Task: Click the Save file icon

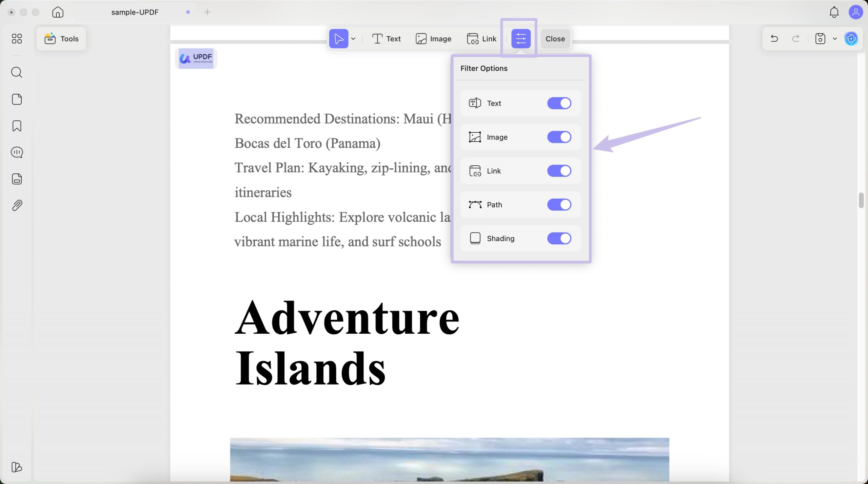Action: click(820, 38)
